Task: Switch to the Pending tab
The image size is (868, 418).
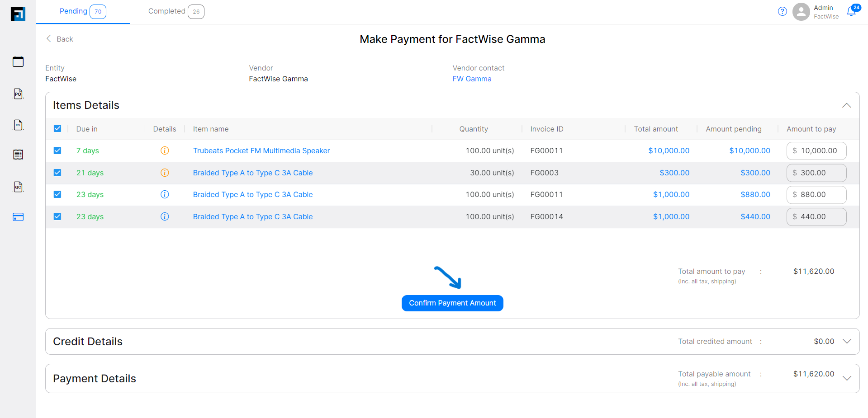Action: click(83, 11)
